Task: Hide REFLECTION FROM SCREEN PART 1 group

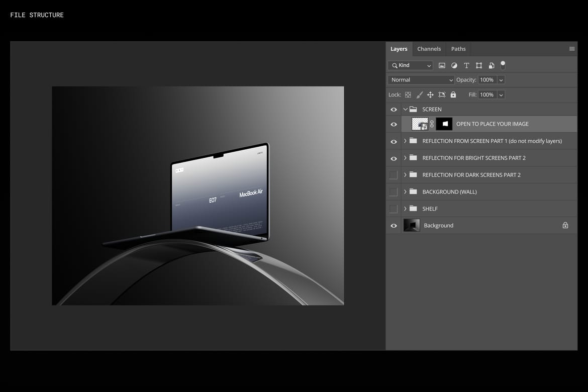Action: click(x=394, y=141)
